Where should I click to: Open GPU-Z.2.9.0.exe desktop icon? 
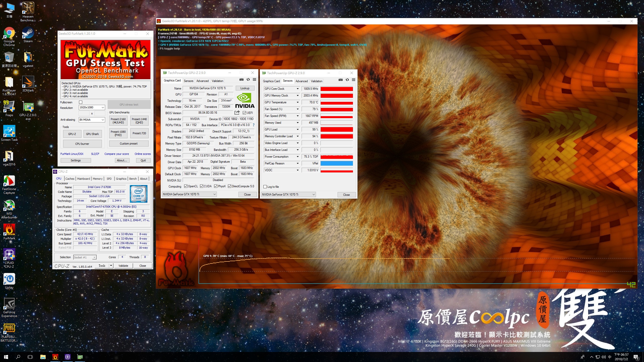28,110
